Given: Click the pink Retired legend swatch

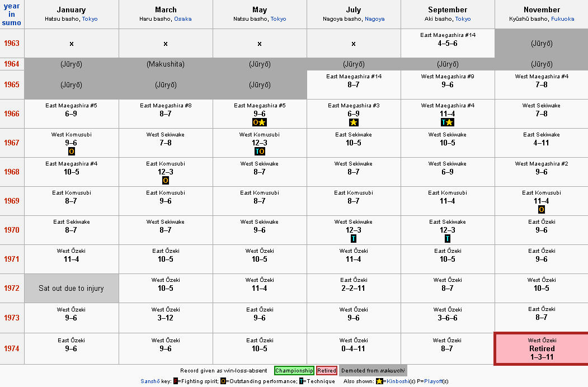Looking at the screenshot, I should coord(327,370).
